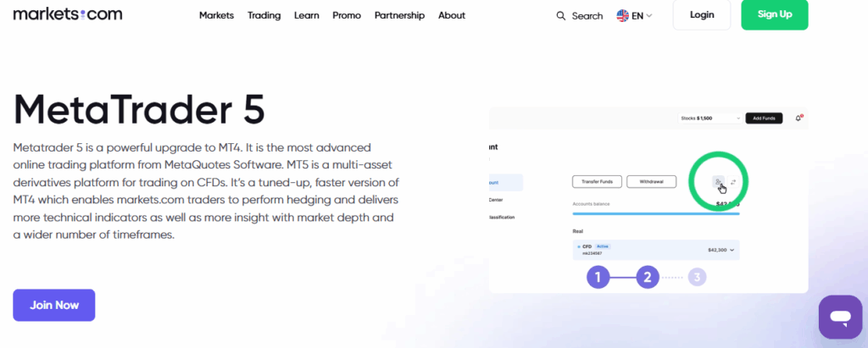The height and width of the screenshot is (348, 868).
Task: Click the UK flag language icon
Action: click(x=623, y=15)
